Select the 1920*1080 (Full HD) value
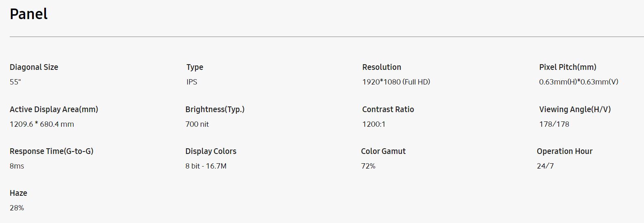This screenshot has width=644, height=223. (x=396, y=82)
